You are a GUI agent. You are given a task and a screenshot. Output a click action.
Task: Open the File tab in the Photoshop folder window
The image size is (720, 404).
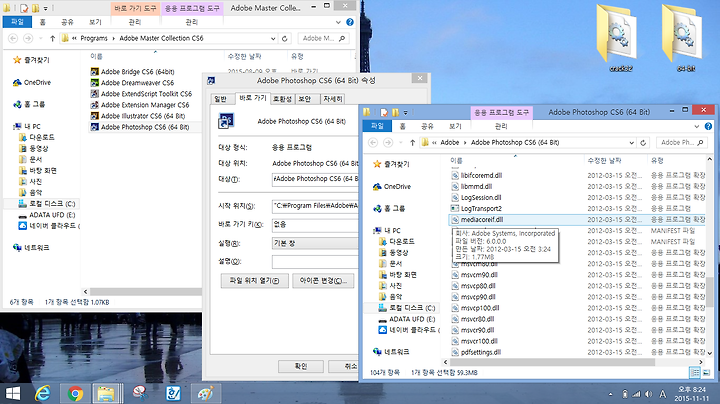pos(377,126)
